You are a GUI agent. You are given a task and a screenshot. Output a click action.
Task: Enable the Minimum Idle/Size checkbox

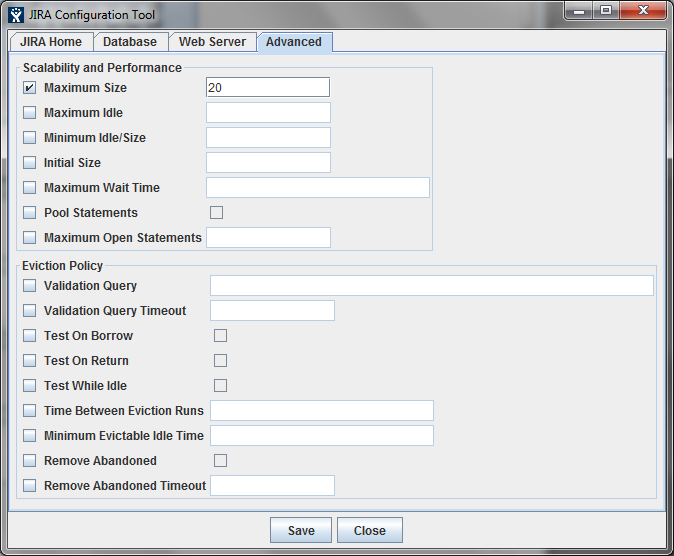(29, 138)
